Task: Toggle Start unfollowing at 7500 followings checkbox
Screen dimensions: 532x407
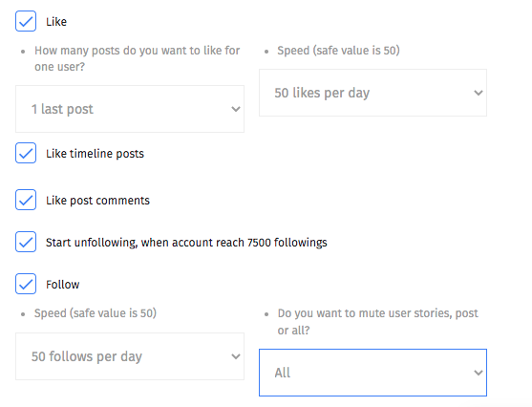Action: click(26, 242)
